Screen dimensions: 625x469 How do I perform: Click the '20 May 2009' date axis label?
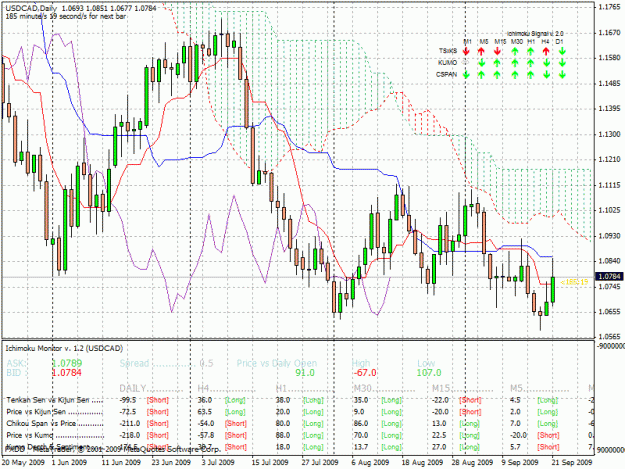click(22, 462)
